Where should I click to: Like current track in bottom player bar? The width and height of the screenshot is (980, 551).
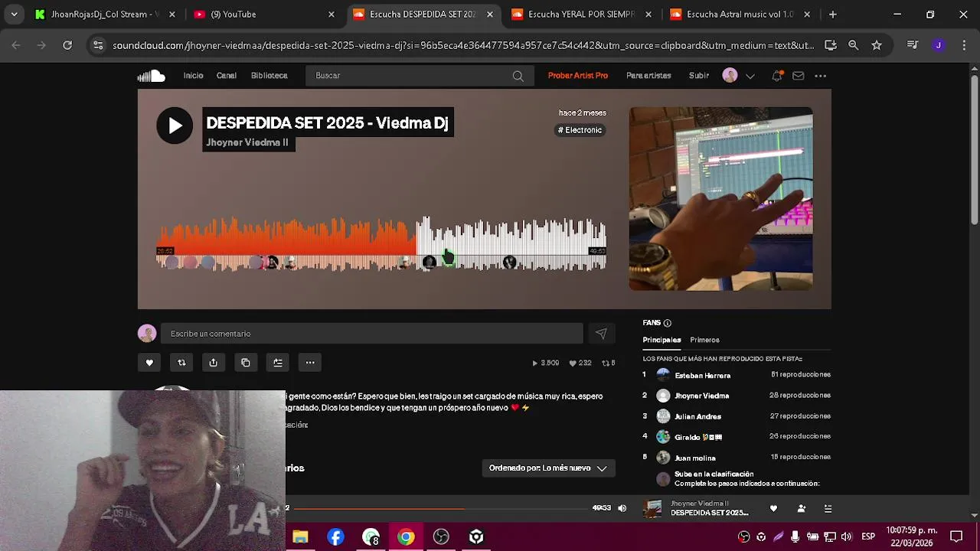(773, 509)
